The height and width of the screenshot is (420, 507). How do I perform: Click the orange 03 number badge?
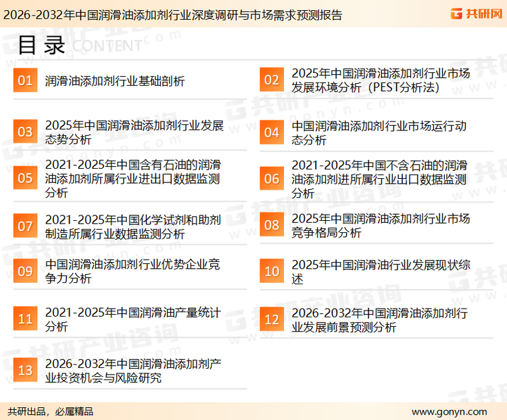coord(25,132)
